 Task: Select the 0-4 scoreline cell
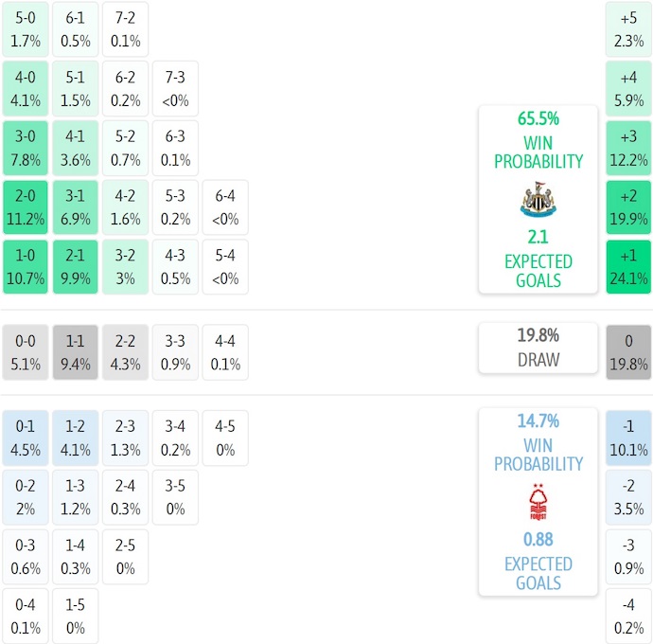[26, 617]
